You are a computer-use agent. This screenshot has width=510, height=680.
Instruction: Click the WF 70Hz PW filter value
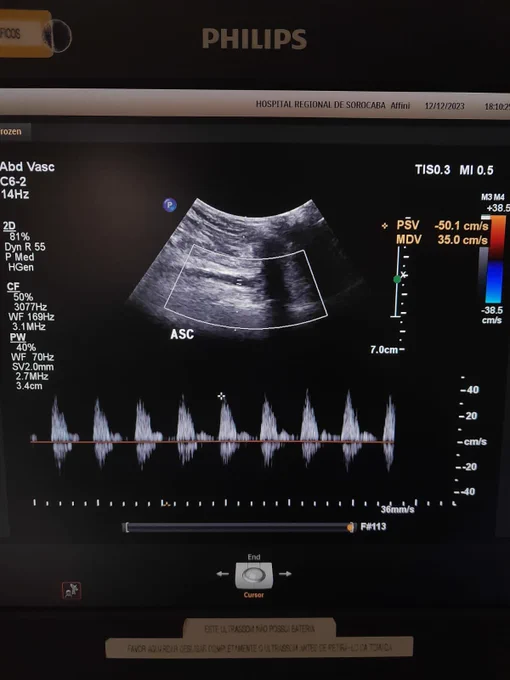[33, 357]
